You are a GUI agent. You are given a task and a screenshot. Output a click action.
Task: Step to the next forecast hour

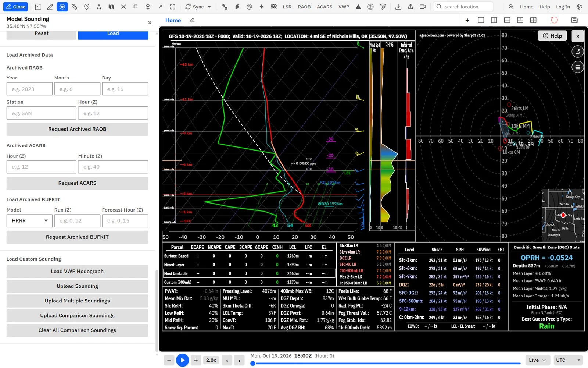click(239, 361)
